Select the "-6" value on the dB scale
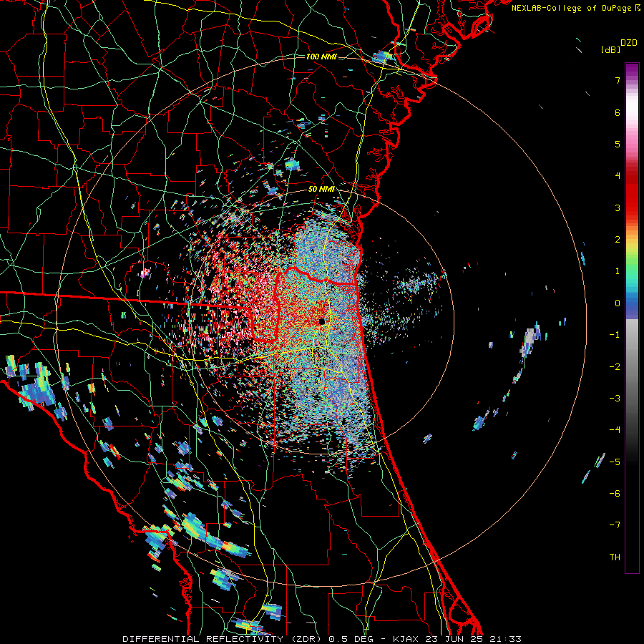Screen dimensions: 644x644 pyautogui.click(x=615, y=494)
